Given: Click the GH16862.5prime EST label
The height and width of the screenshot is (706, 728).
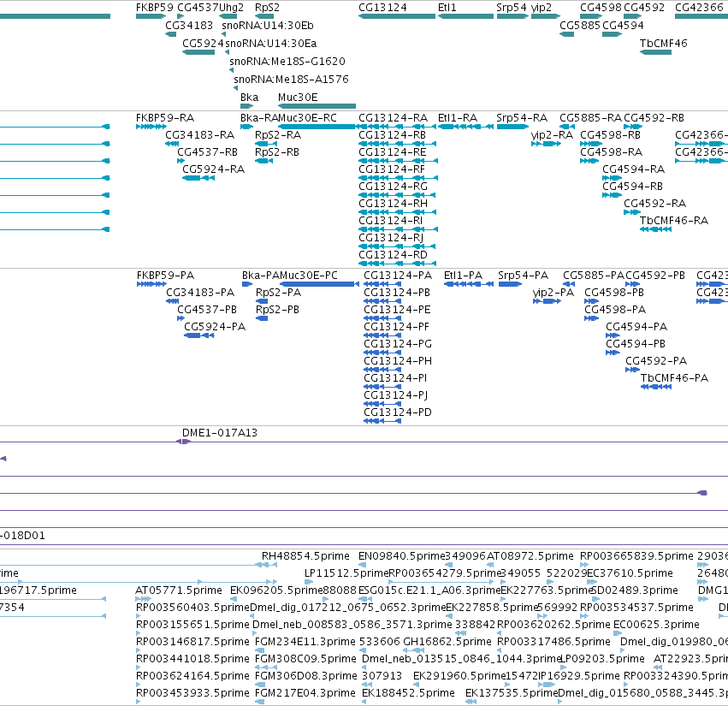Looking at the screenshot, I should [447, 642].
